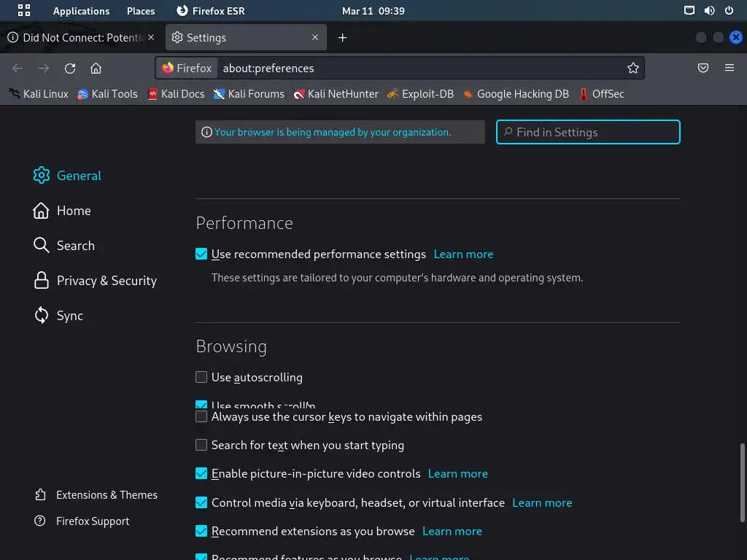Bookmark this page with the star icon

(x=632, y=68)
